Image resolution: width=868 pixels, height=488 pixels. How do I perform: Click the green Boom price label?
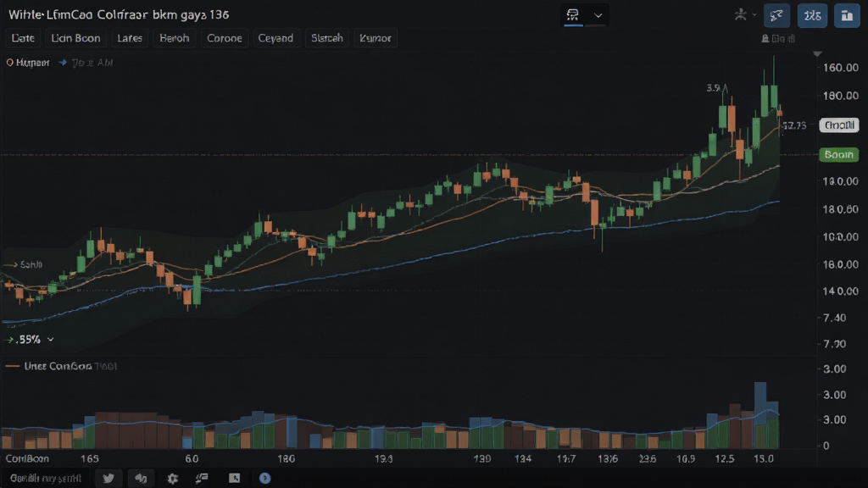coord(838,154)
